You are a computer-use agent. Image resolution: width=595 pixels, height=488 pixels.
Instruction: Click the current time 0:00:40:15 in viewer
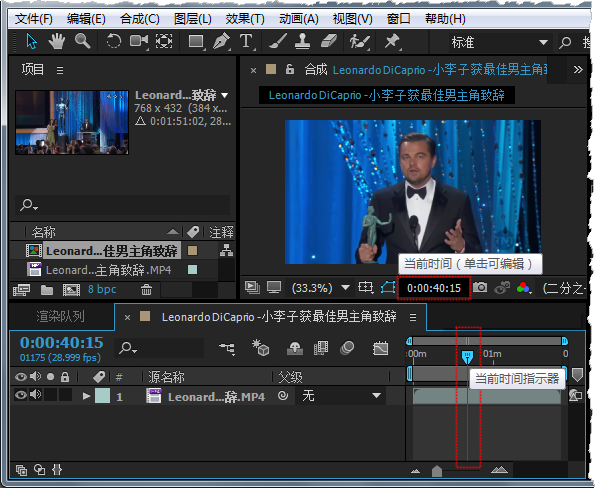(434, 288)
